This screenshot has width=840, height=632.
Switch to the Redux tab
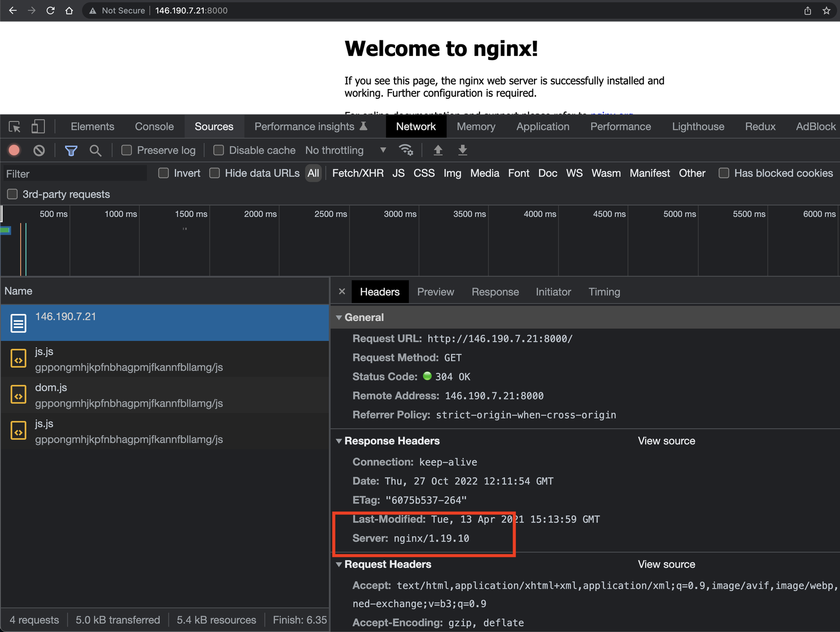tap(760, 126)
